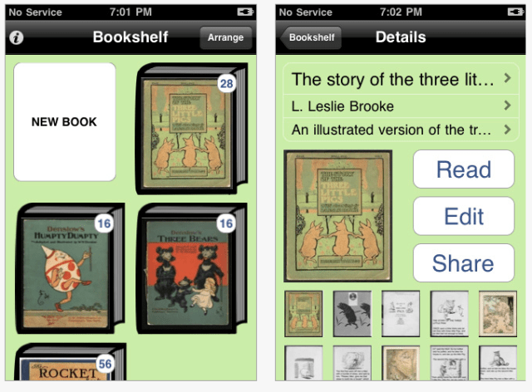The height and width of the screenshot is (392, 532).
Task: Select the first cover page thumbnail
Action: pos(303,314)
